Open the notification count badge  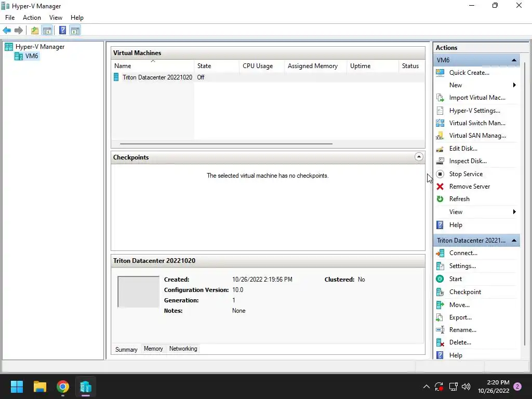pos(518,387)
